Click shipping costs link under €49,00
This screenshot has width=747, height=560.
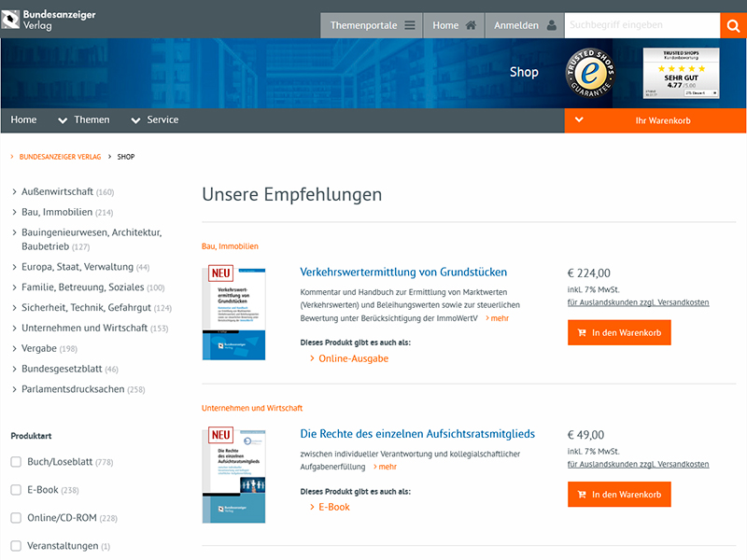tap(639, 464)
